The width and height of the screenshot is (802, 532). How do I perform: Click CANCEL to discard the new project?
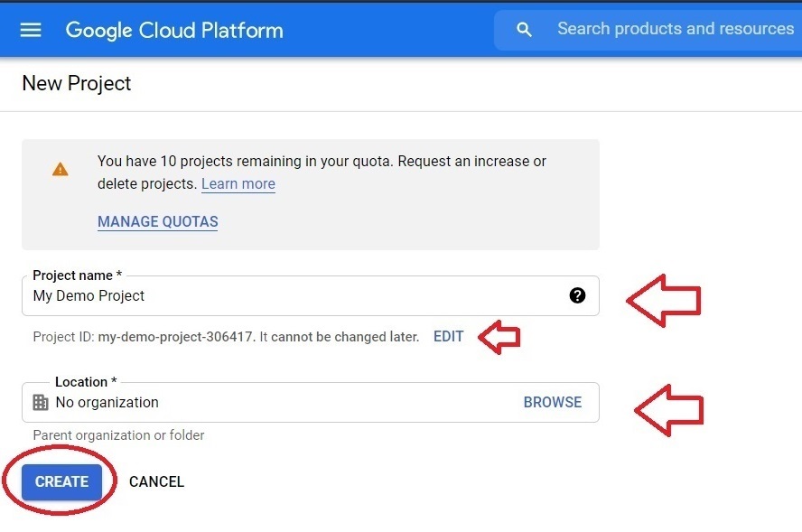pyautogui.click(x=156, y=481)
